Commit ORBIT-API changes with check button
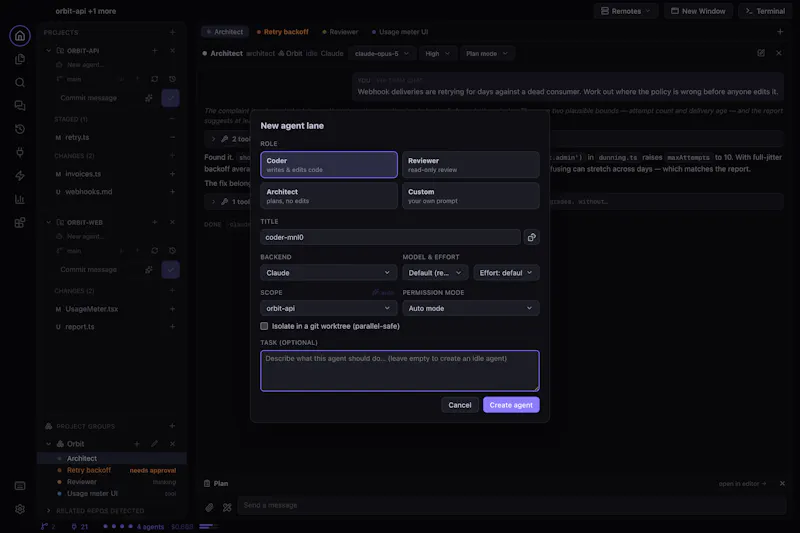This screenshot has width=800, height=533. point(170,98)
